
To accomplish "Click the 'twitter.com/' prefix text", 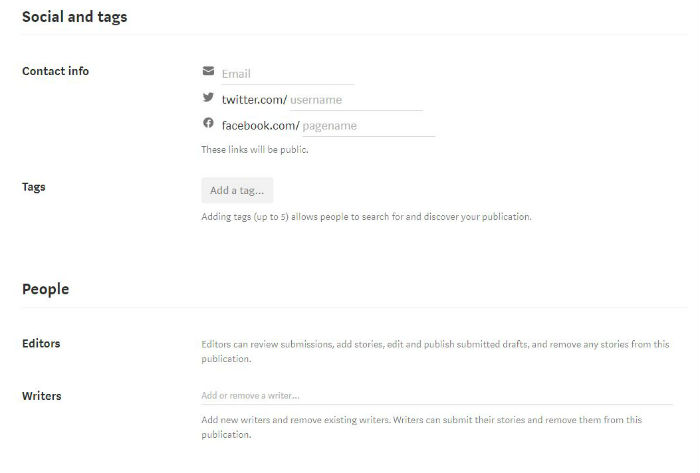I will (x=254, y=99).
